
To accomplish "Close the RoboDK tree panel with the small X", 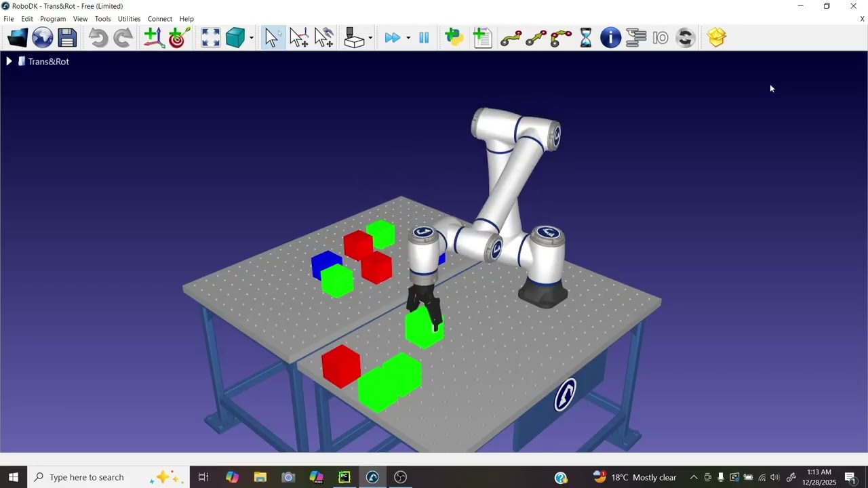I will (862, 19).
